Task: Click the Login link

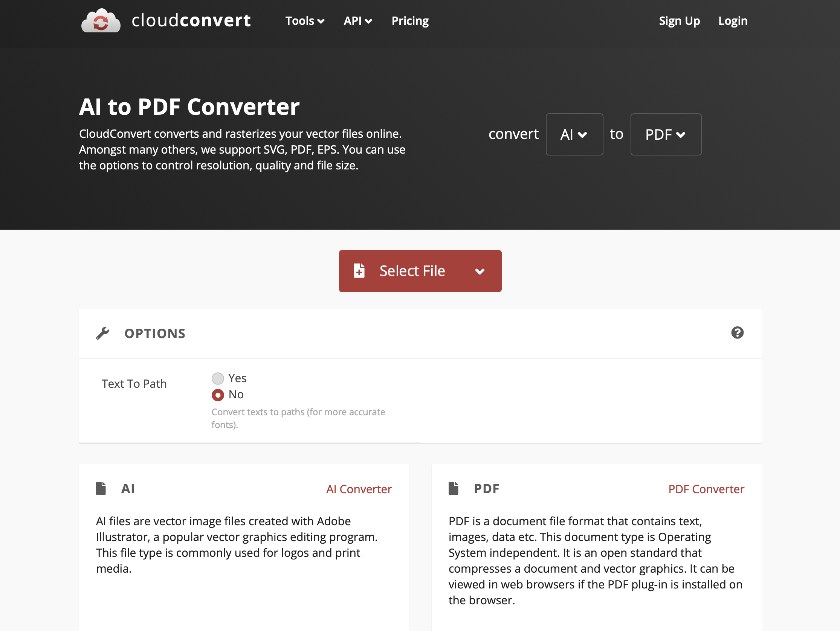Action: tap(733, 21)
